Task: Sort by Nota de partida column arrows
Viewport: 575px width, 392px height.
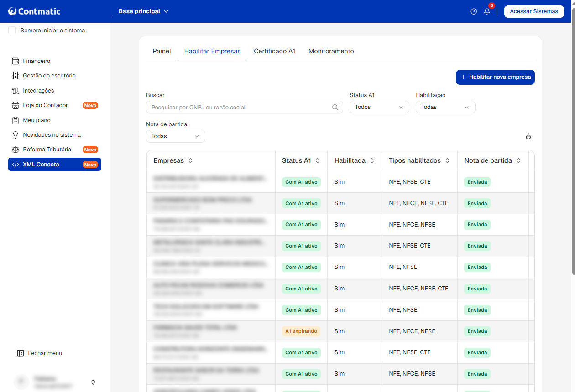Action: 518,161
